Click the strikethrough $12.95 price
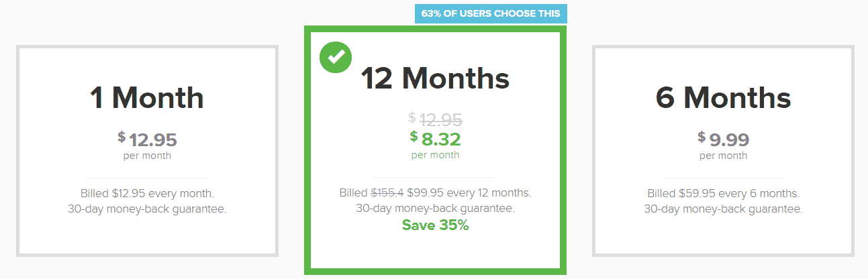The width and height of the screenshot is (868, 279). [x=435, y=119]
